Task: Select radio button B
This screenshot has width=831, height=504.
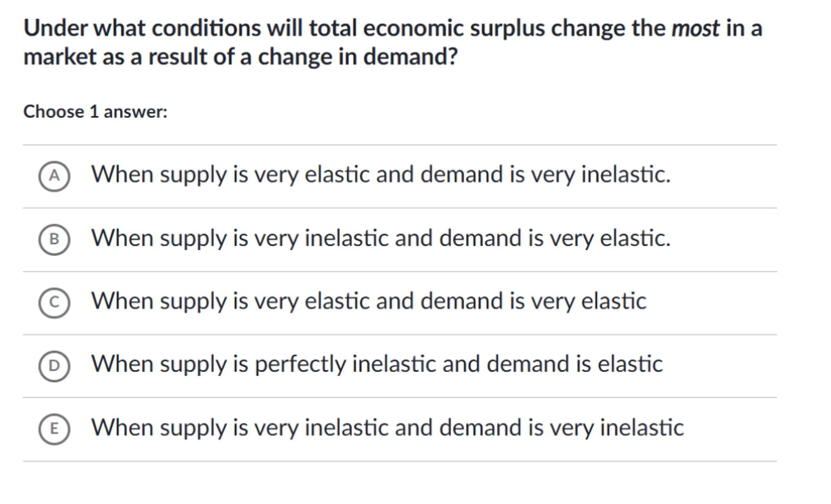Action: click(54, 239)
